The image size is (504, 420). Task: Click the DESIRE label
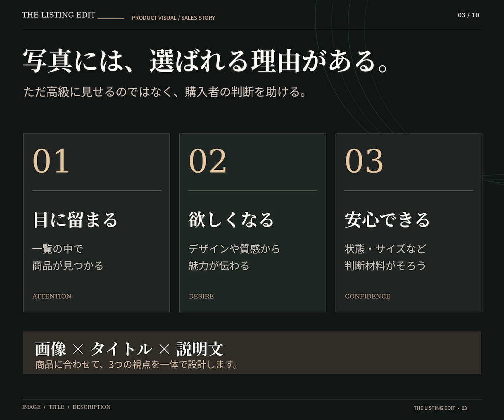(201, 296)
